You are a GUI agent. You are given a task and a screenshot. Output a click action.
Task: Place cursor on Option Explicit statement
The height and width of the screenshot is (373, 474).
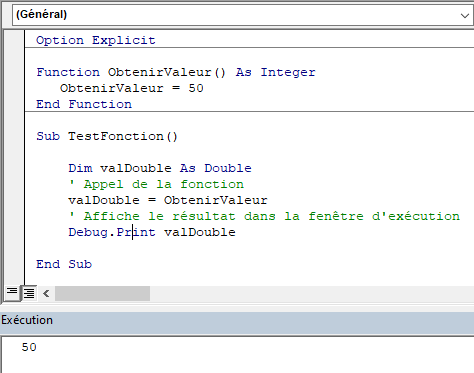pyautogui.click(x=96, y=40)
